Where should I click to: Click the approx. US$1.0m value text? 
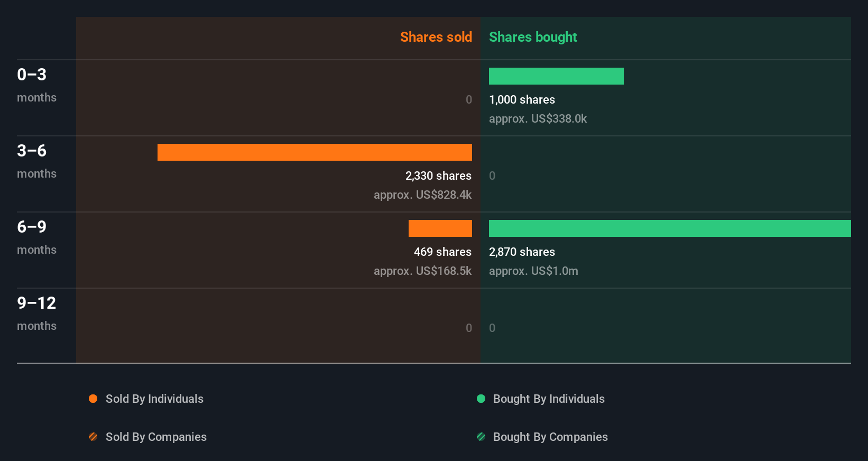533,271
